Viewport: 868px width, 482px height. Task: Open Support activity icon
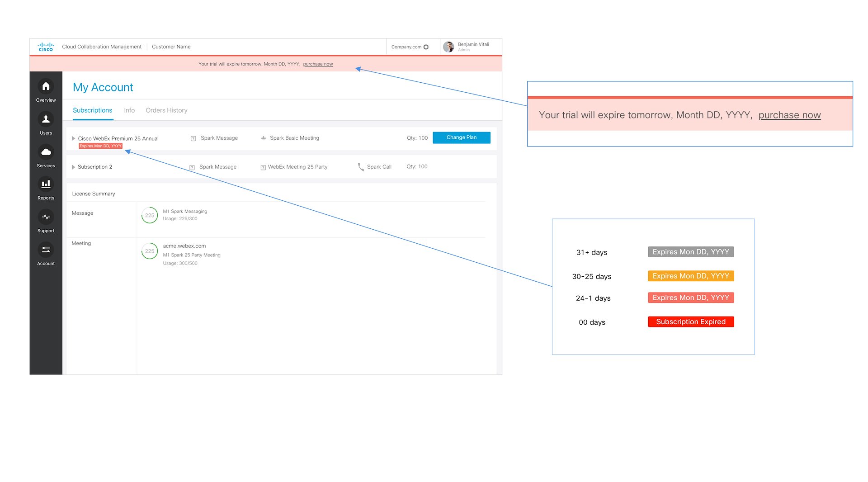click(46, 217)
